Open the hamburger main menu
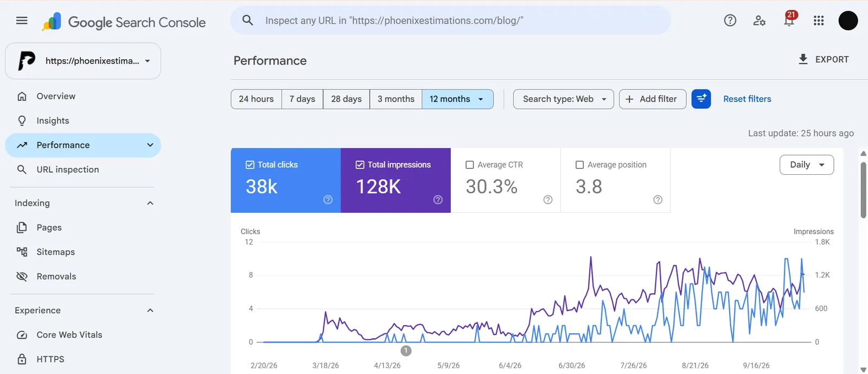This screenshot has width=868, height=374. coord(22,21)
